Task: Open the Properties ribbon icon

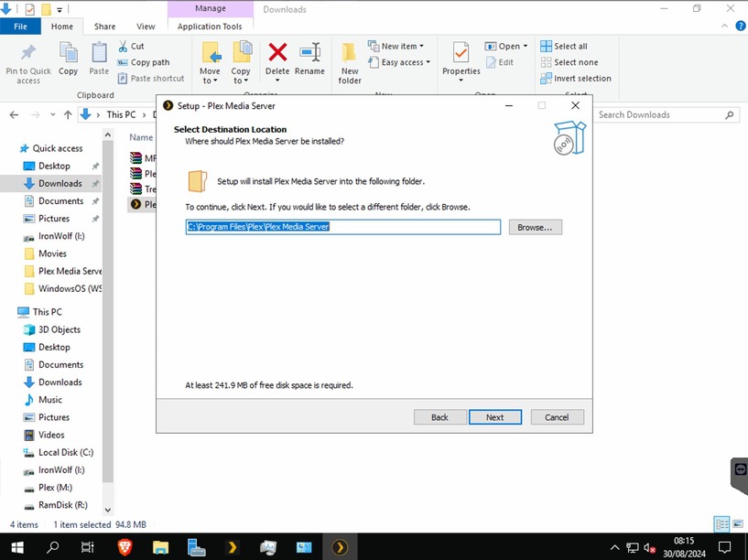Action: [461, 52]
